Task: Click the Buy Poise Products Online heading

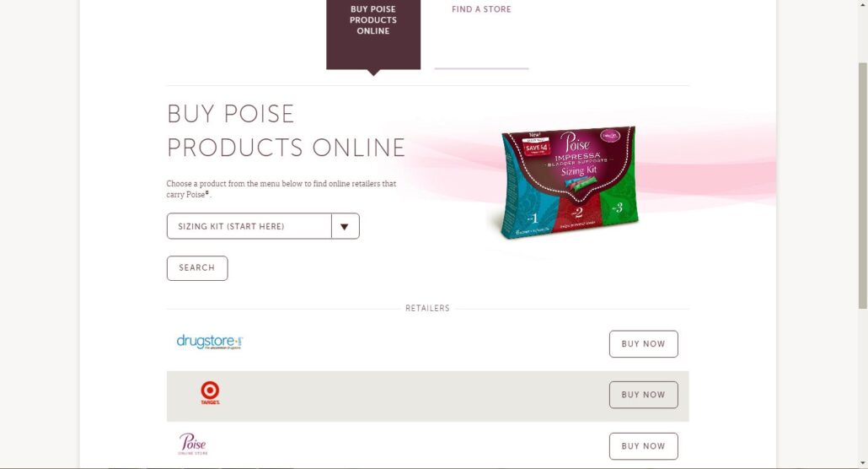Action: pyautogui.click(x=286, y=130)
